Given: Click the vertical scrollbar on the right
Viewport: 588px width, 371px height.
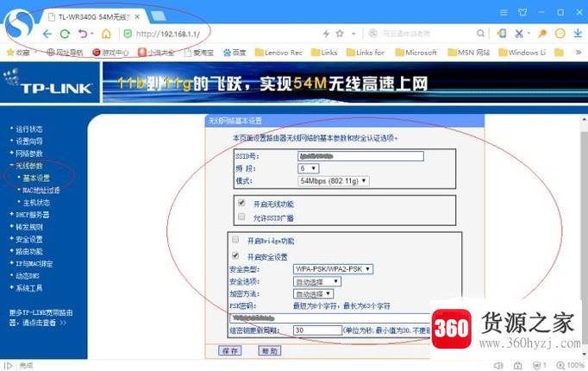Looking at the screenshot, I should click(x=585, y=236).
